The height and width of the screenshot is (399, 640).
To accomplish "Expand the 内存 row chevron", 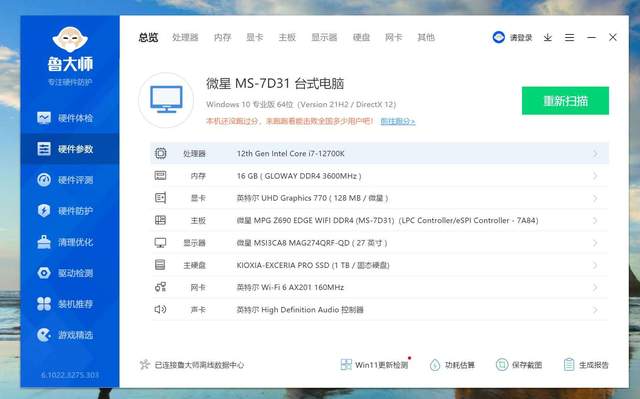I will 595,176.
